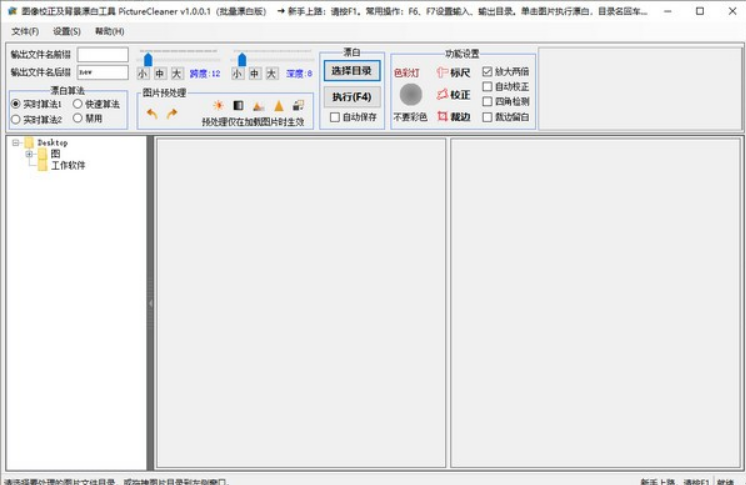Open the 文件(F) menu
746x485 pixels.
[x=25, y=31]
